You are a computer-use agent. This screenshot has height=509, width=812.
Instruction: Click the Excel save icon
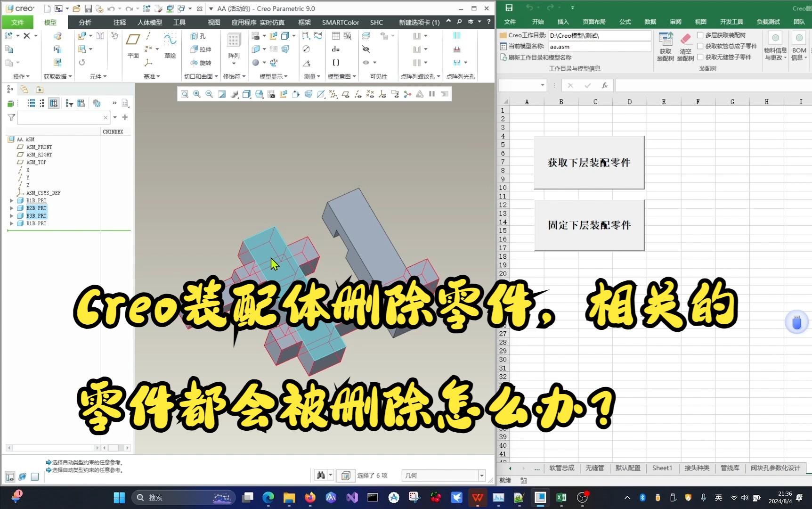click(509, 8)
